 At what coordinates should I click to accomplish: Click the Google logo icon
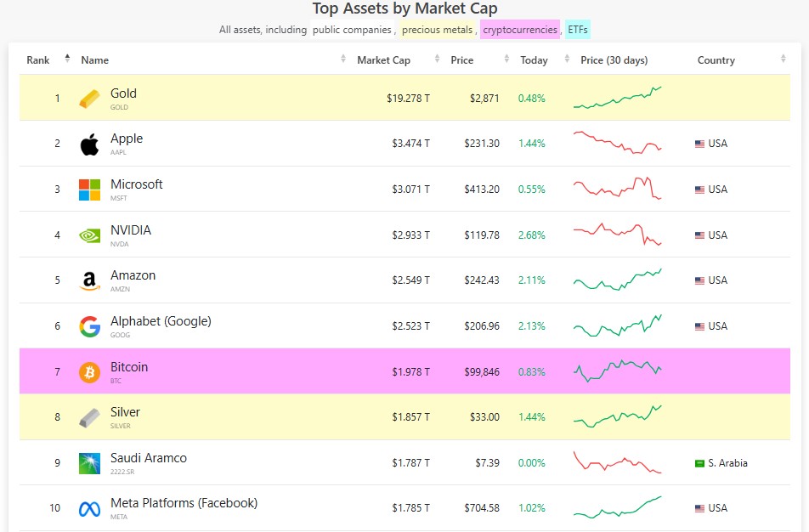[x=89, y=326]
